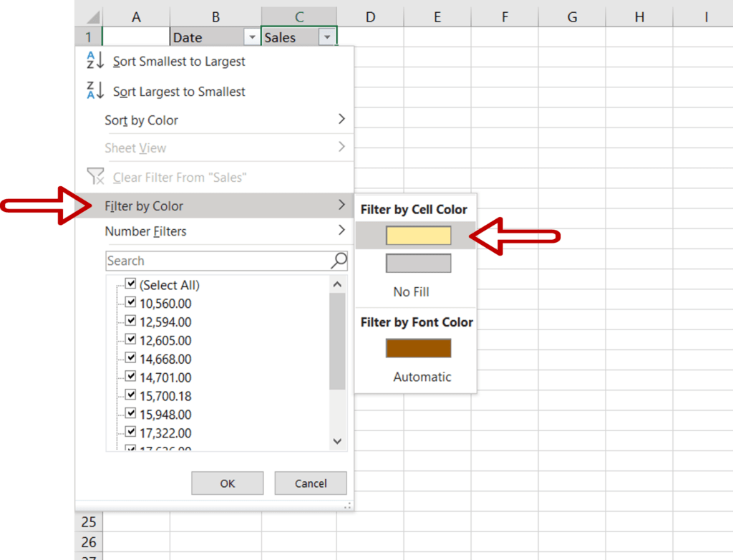Click the Clear Filter funnel icon

click(x=94, y=177)
